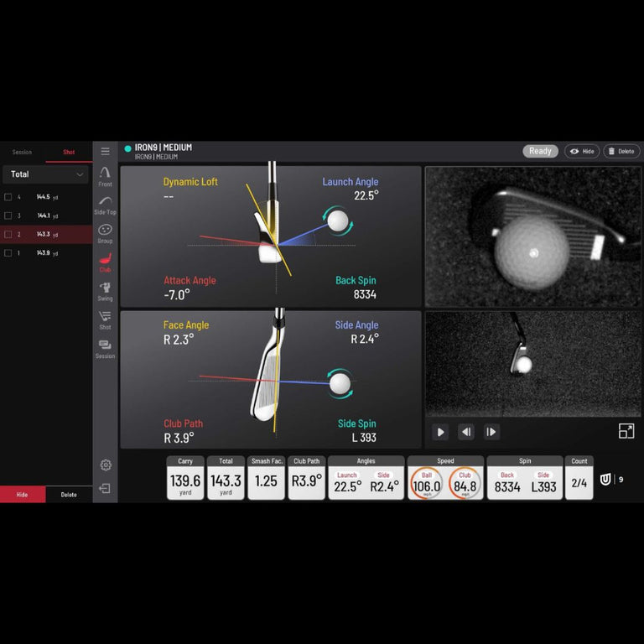
Task: Step video back one frame
Action: click(466, 432)
